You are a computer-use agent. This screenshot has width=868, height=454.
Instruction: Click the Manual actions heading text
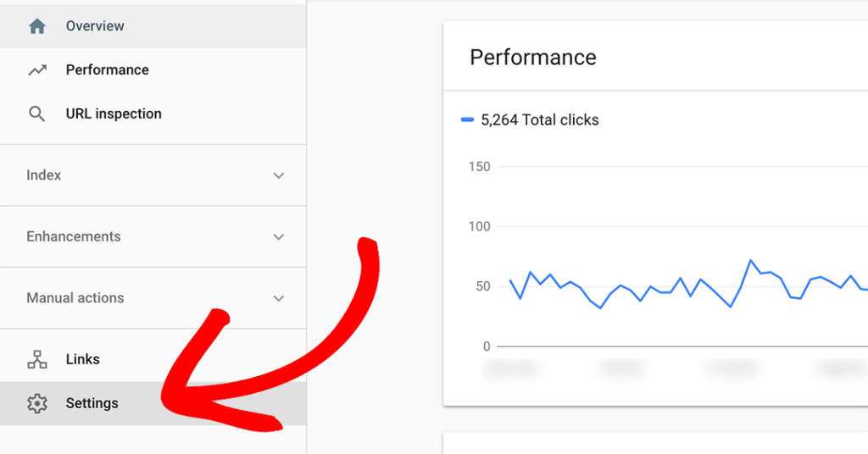[75, 298]
